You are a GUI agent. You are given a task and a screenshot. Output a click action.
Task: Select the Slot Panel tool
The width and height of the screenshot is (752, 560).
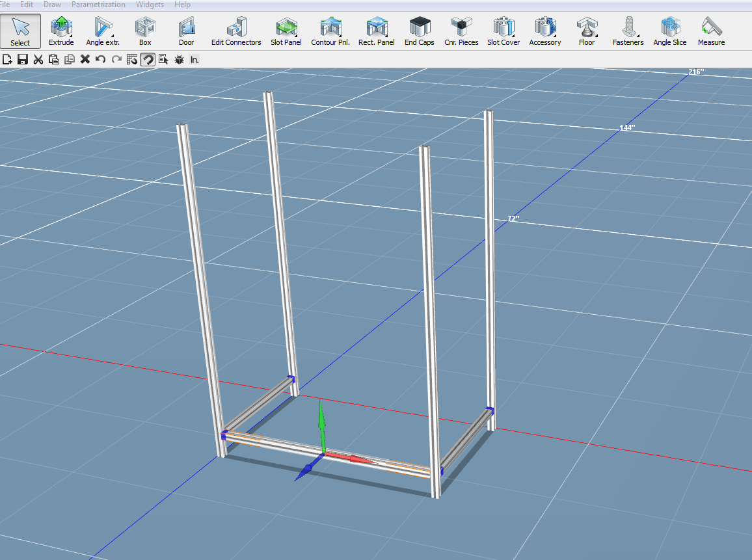coord(286,31)
